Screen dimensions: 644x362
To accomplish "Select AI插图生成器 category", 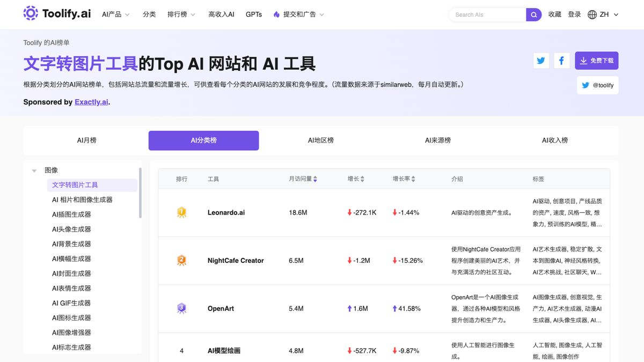I will [71, 215].
